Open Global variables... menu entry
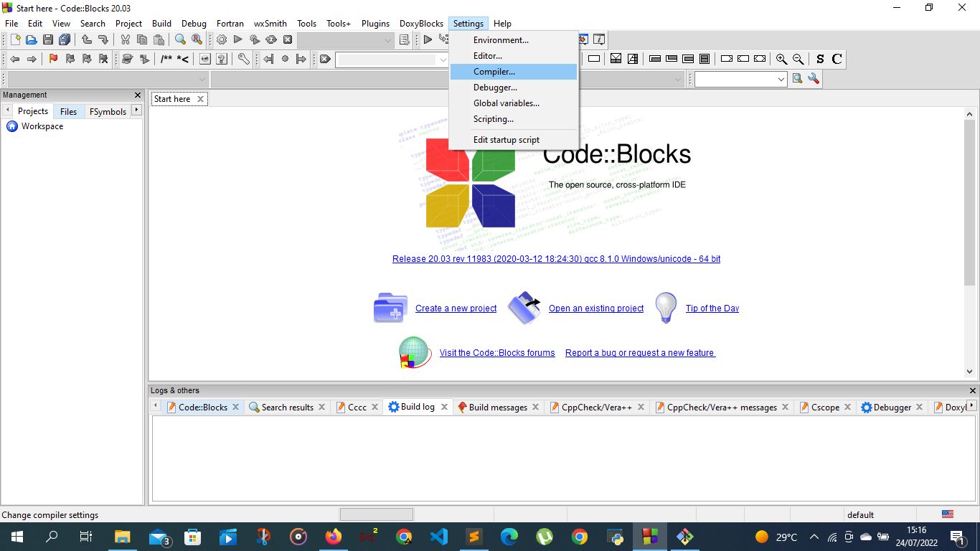980x551 pixels. tap(513, 103)
